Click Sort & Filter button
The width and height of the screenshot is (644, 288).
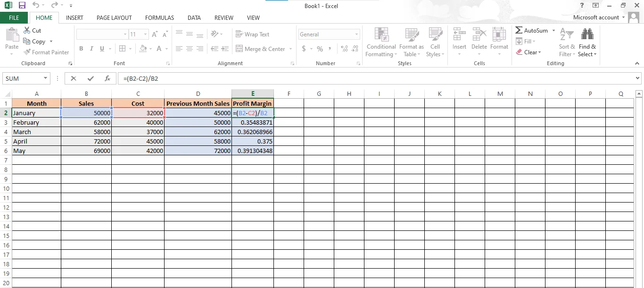[x=567, y=42]
